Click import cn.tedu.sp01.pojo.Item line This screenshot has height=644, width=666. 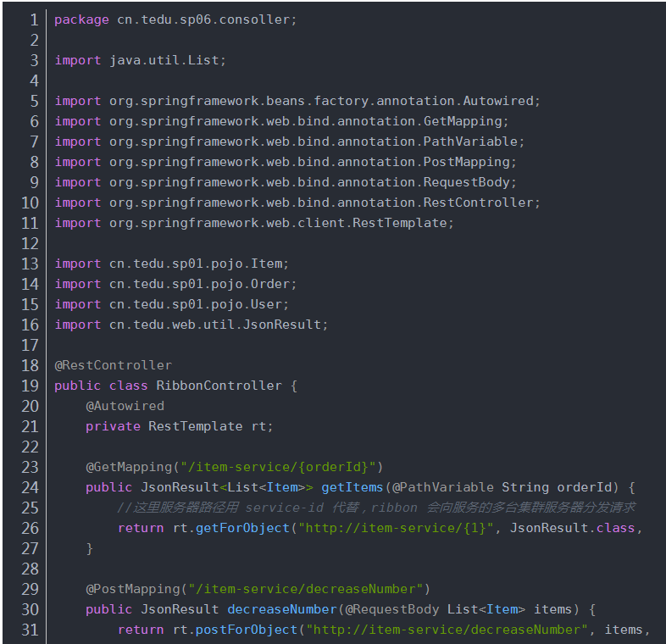(172, 264)
